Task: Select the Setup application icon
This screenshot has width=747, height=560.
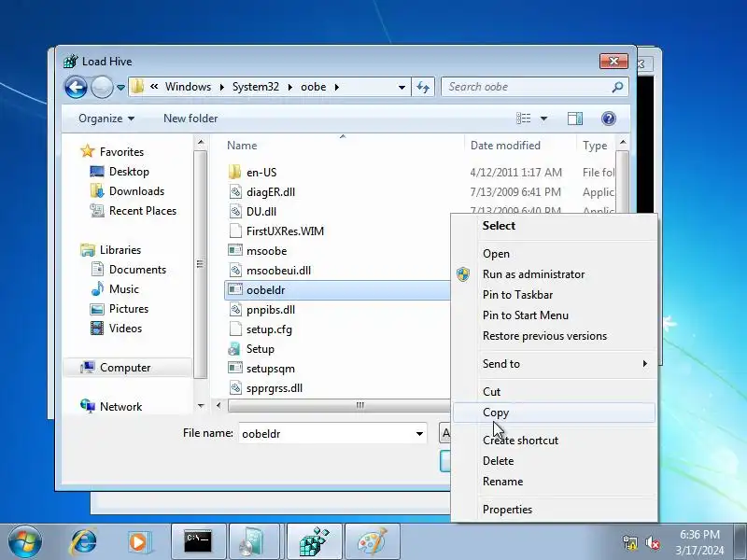Action: (234, 349)
